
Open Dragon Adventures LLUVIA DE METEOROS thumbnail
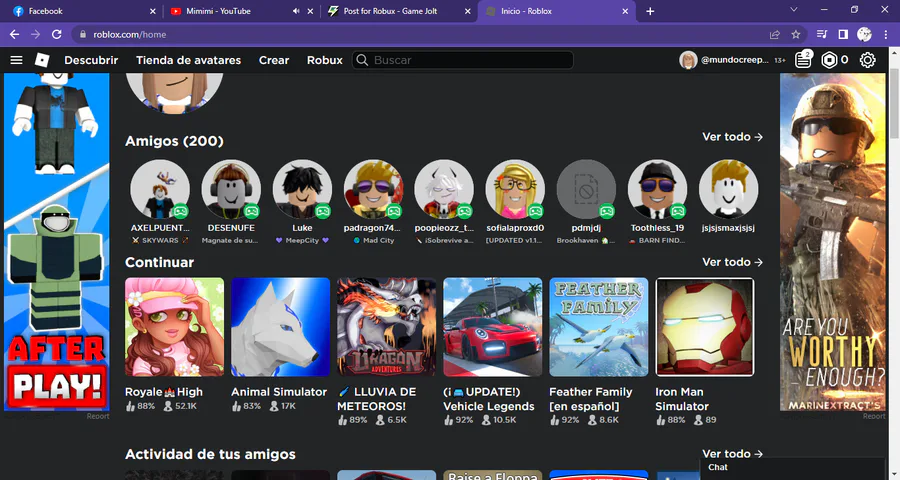coord(386,327)
